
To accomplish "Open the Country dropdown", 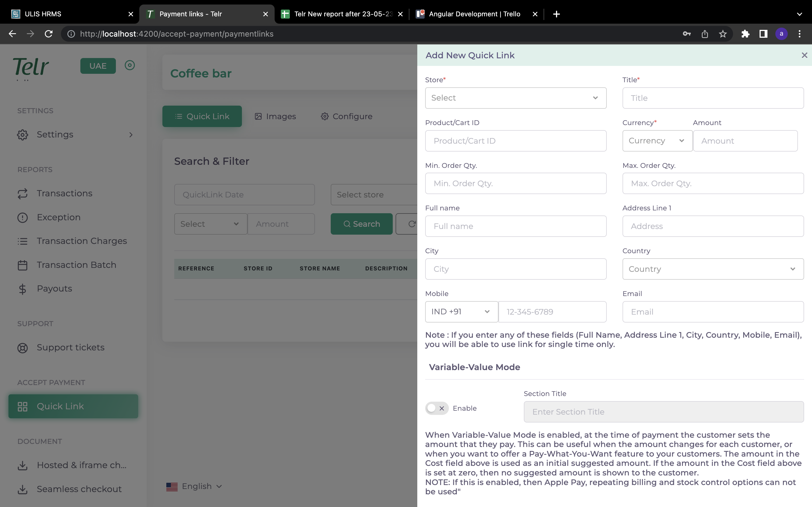I will [x=713, y=269].
